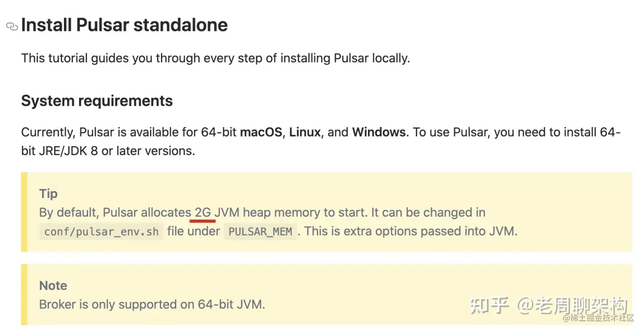Click the PULSAR_MEM code snippet
Screen dimensions: 644x332
(x=260, y=232)
